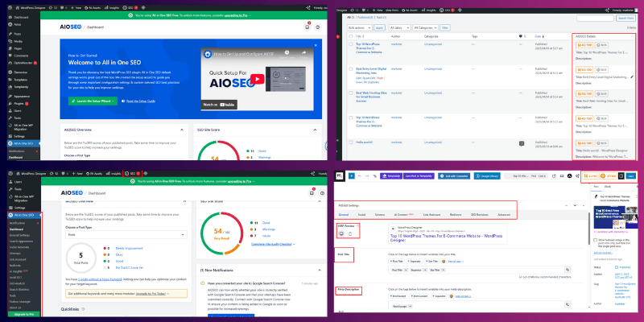
Task: Switch to Schema tab in AIOSEO Settings
Action: click(x=380, y=214)
